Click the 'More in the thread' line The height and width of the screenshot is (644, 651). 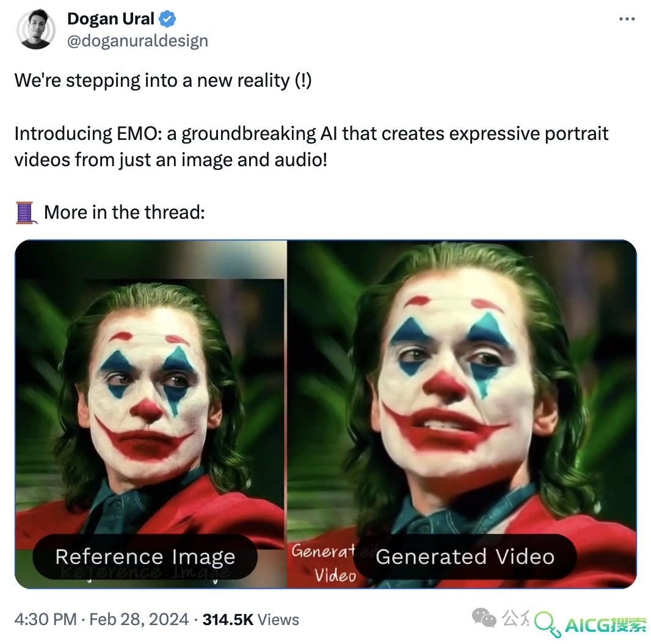[x=110, y=213]
